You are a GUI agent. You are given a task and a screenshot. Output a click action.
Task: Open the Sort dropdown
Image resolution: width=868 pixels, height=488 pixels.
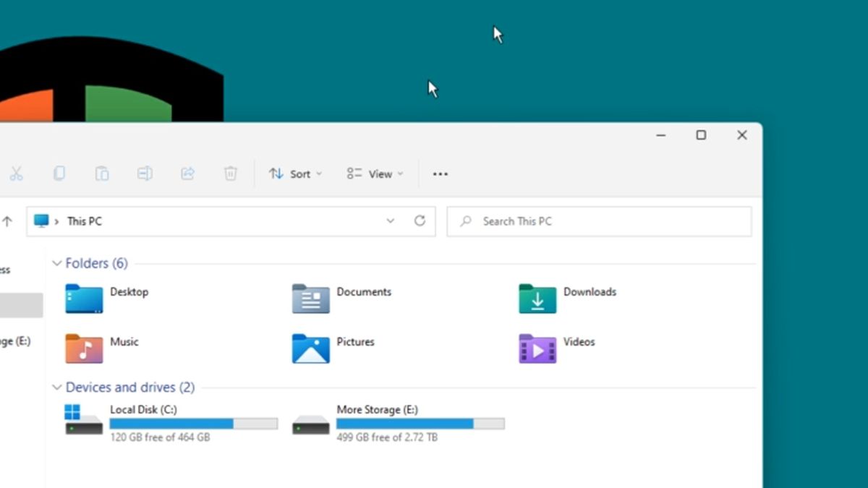(294, 174)
